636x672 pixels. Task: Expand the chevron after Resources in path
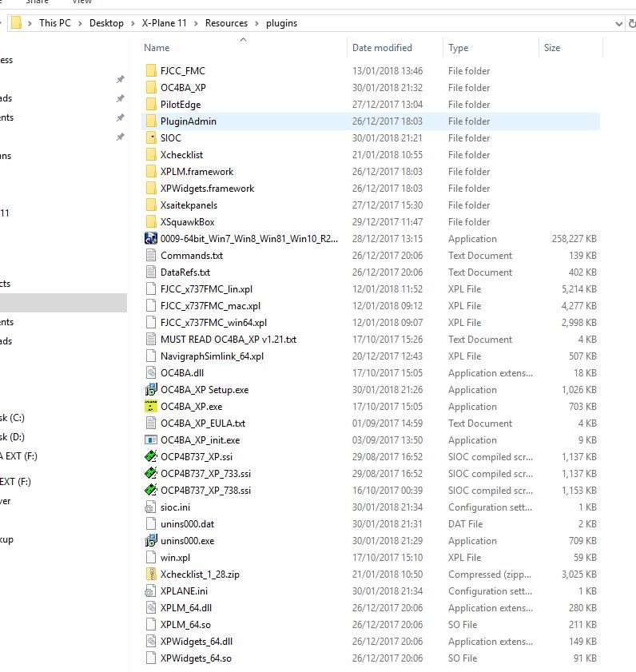pos(256,23)
